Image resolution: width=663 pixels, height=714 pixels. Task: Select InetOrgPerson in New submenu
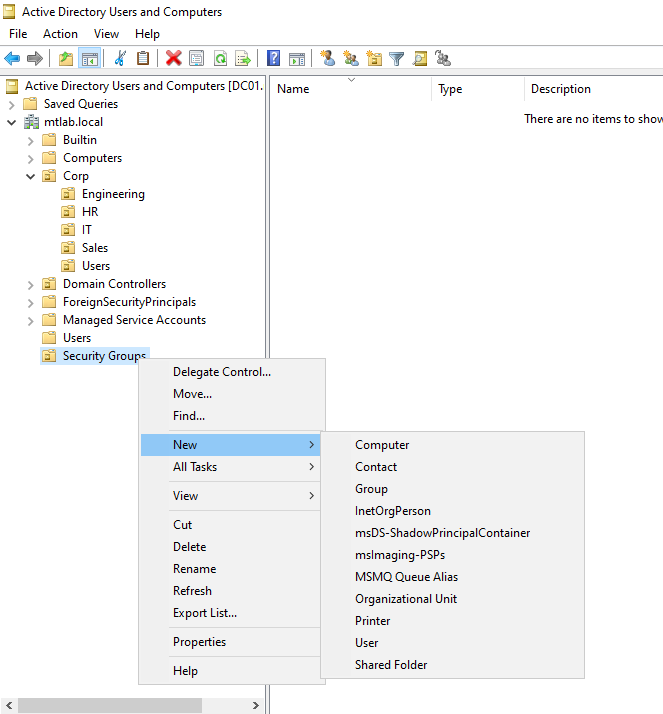pos(453,511)
